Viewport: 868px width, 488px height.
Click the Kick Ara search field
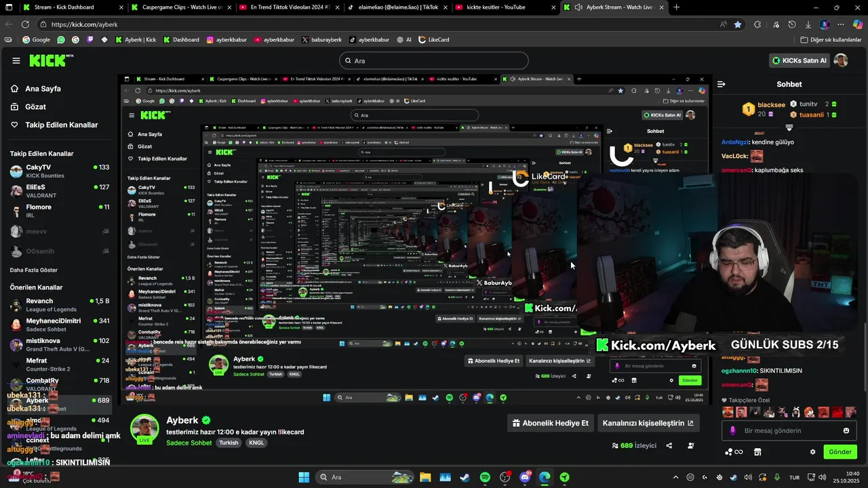point(434,60)
